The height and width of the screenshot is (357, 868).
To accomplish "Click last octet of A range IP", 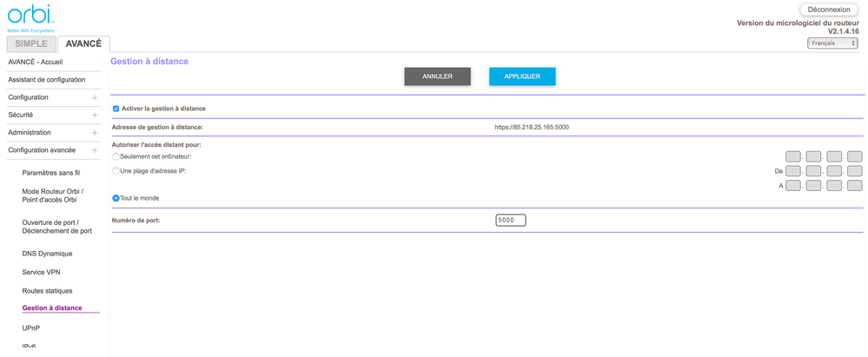I will [855, 185].
